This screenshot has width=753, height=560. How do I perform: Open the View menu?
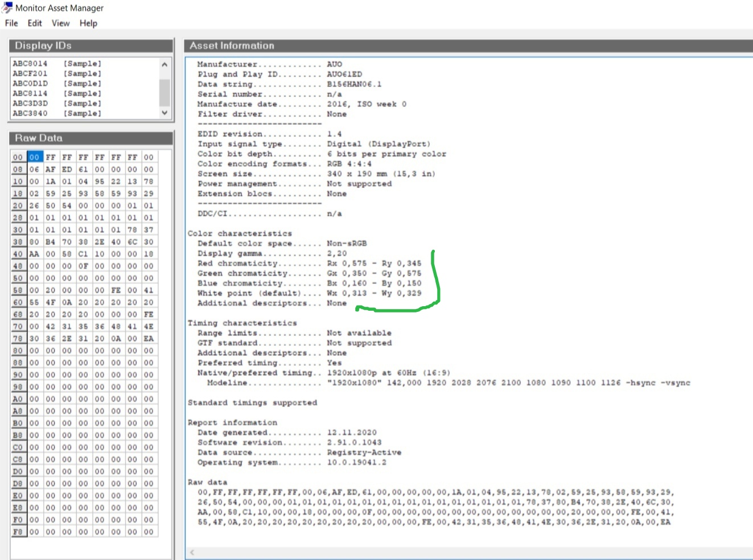(60, 23)
